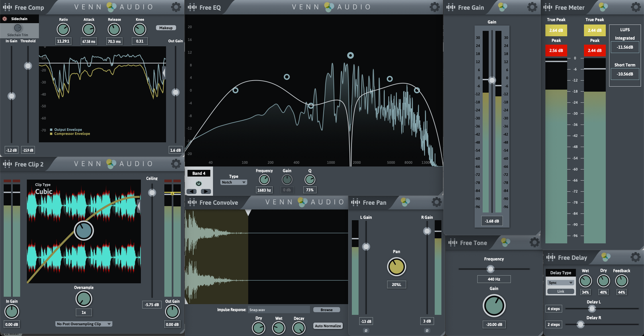
Task: Enable the Sidechain power button in Free Comp
Action: coord(4,18)
